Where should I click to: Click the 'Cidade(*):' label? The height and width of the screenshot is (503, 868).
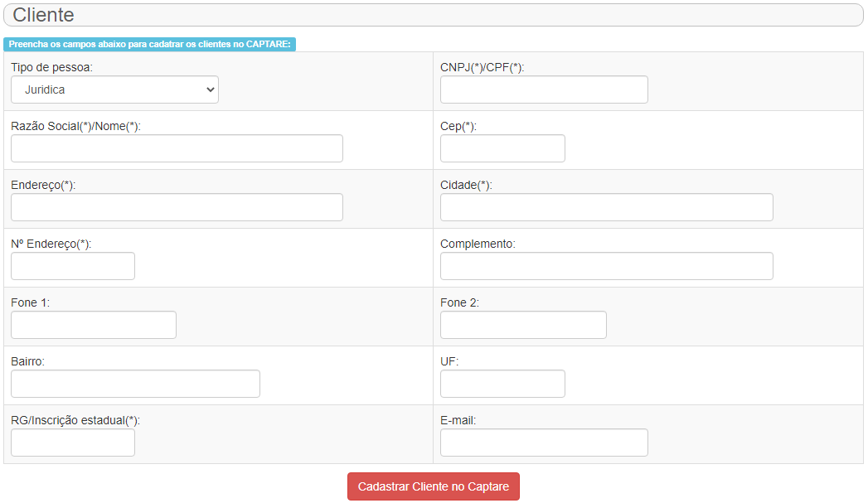click(466, 186)
